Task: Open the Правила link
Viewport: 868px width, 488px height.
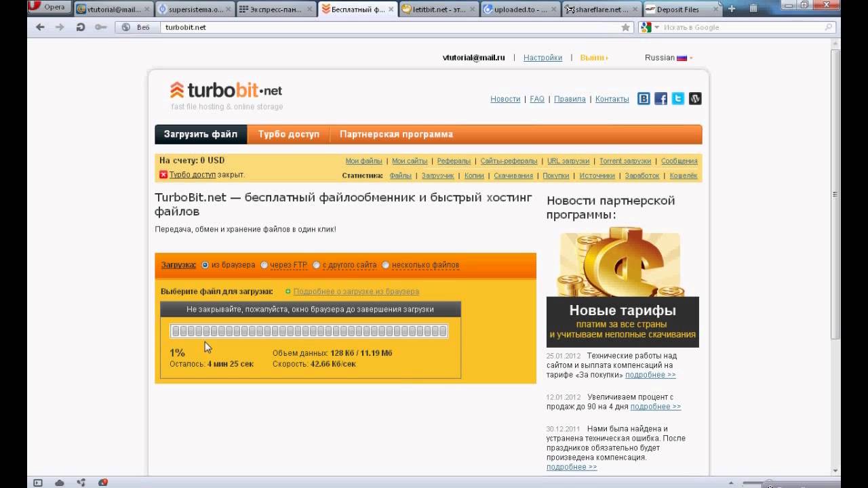Action: point(570,99)
